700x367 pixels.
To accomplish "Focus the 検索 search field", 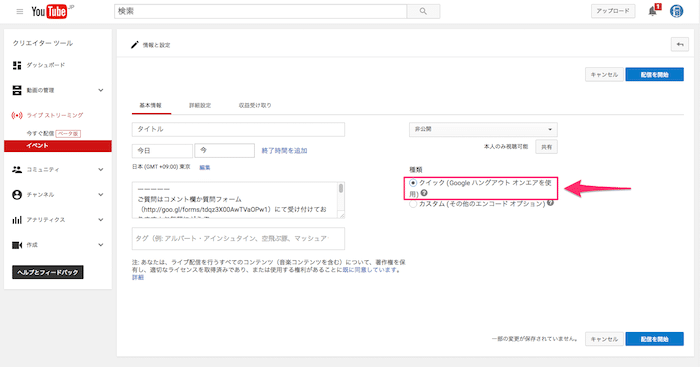I will [260, 12].
